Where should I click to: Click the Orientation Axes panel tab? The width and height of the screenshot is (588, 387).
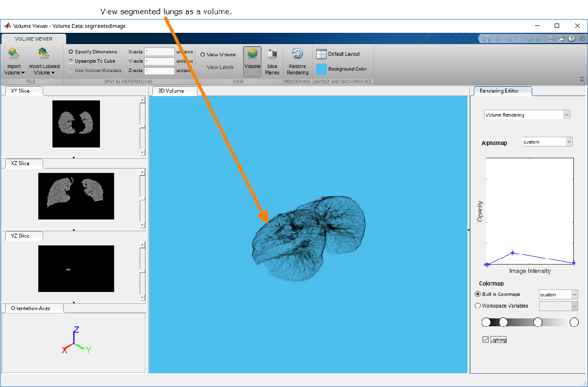[30, 308]
